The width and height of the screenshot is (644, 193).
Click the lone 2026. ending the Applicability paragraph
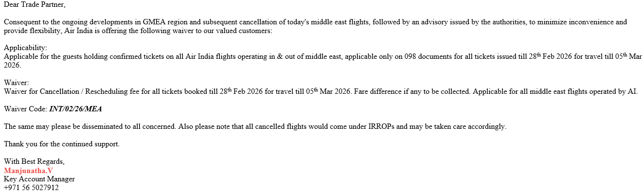pyautogui.click(x=13, y=66)
